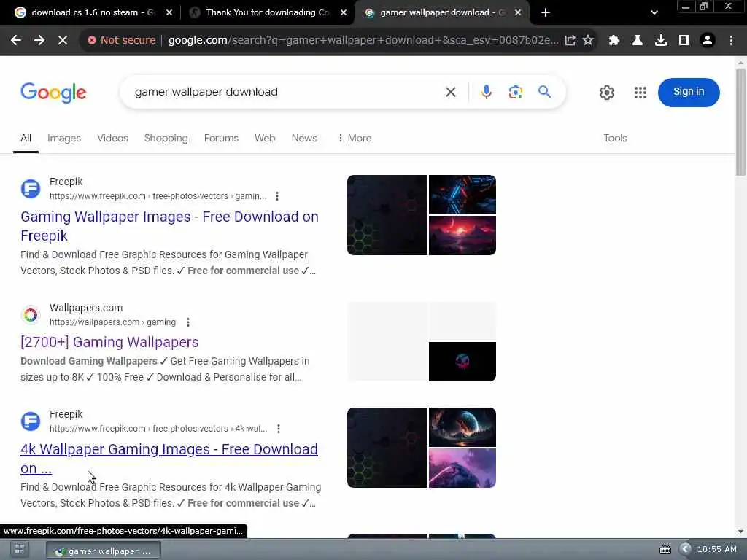The width and height of the screenshot is (747, 560).
Task: Open '4k Wallpaper Gaming Images' link
Action: pos(169,459)
